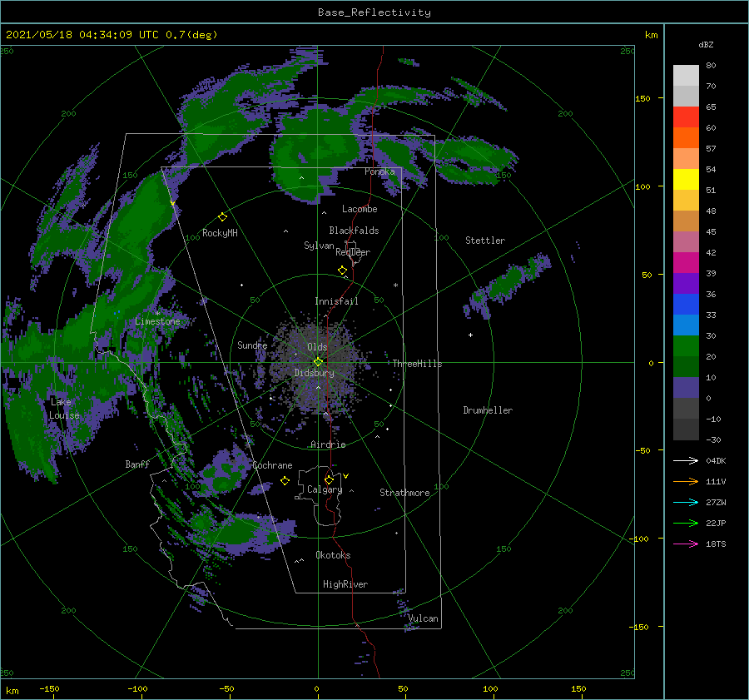Click the Airdrie label

click(328, 444)
